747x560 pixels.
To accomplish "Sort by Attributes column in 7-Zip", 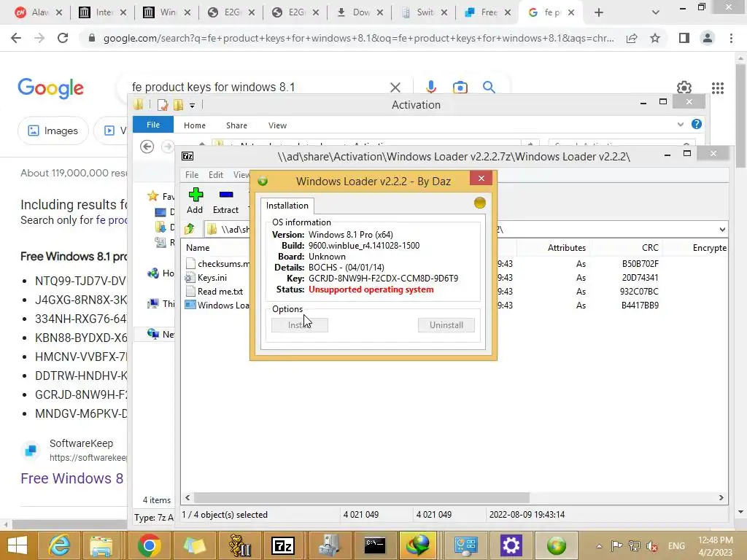I will coord(566,248).
